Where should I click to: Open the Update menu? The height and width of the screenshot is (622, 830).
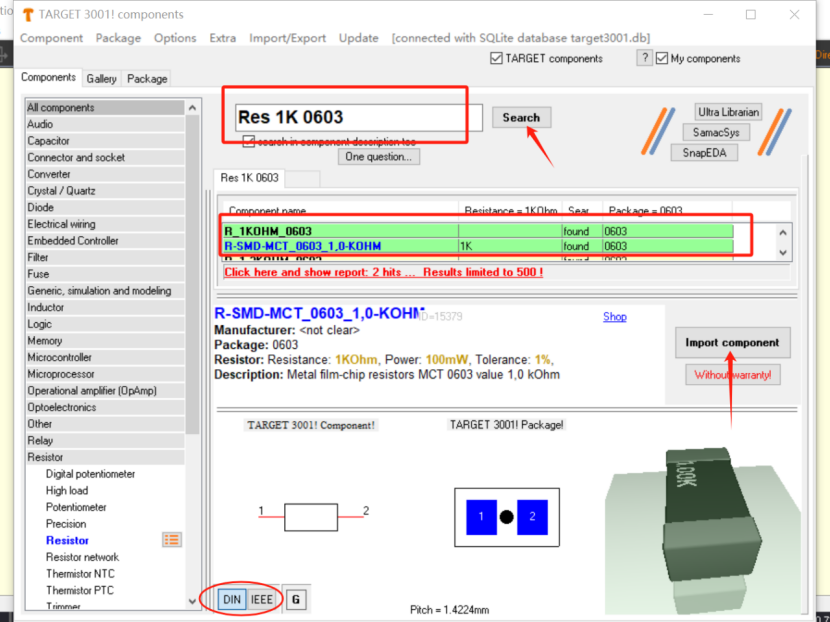(x=358, y=38)
